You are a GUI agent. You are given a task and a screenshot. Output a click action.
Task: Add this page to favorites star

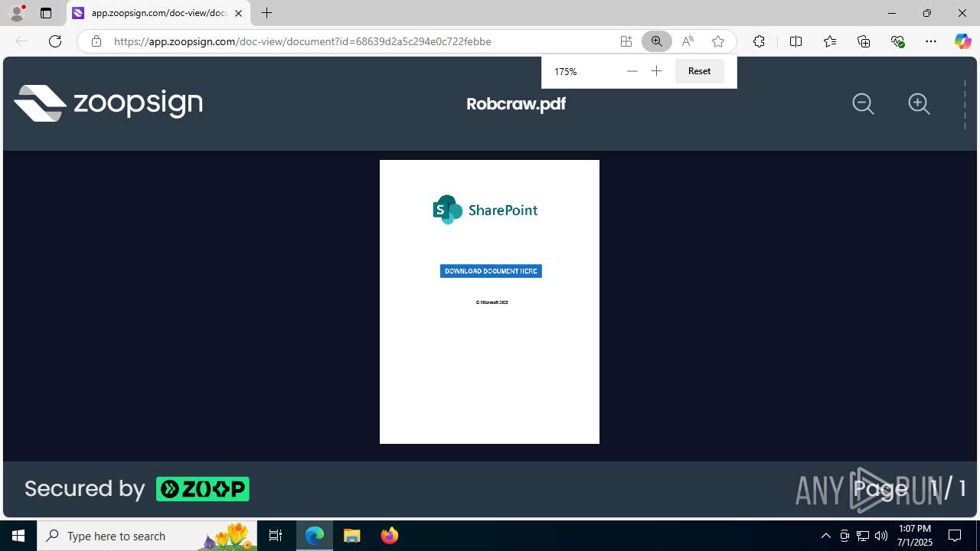[718, 41]
